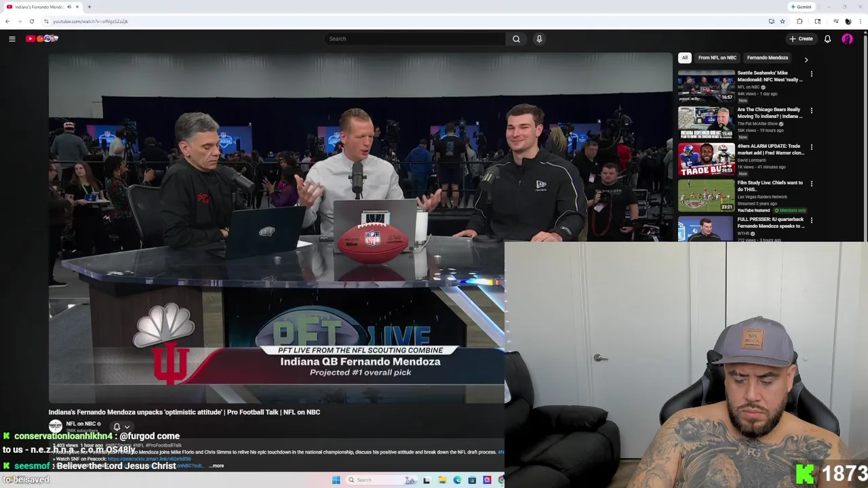Open the YouTube account avatar menu

[x=847, y=39]
